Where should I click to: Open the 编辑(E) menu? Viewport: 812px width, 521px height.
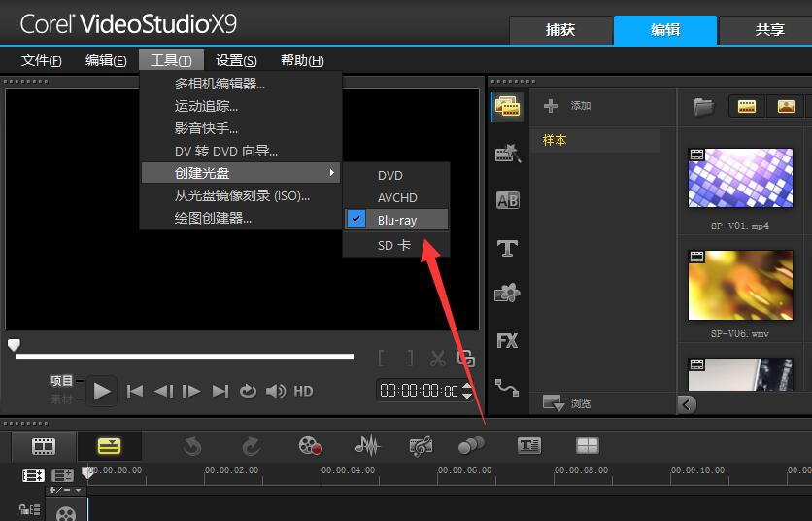(x=106, y=60)
